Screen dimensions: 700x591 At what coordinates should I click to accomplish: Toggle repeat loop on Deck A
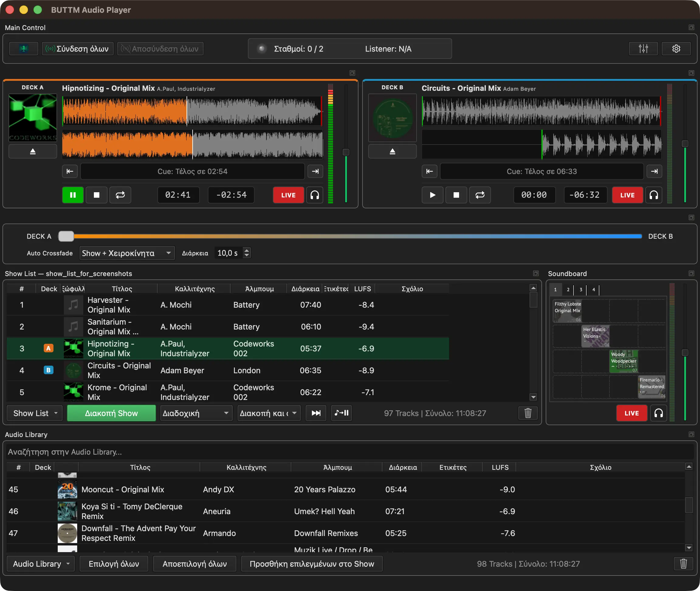(120, 195)
